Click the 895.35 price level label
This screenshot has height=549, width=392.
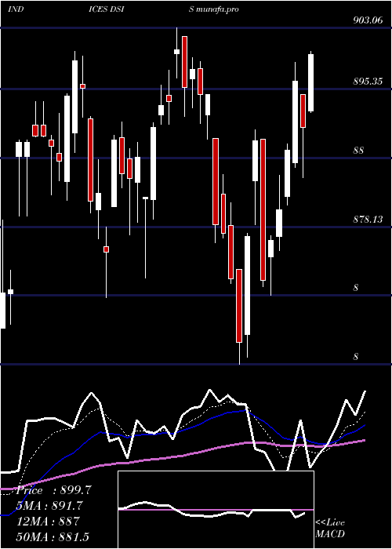pos(368,82)
